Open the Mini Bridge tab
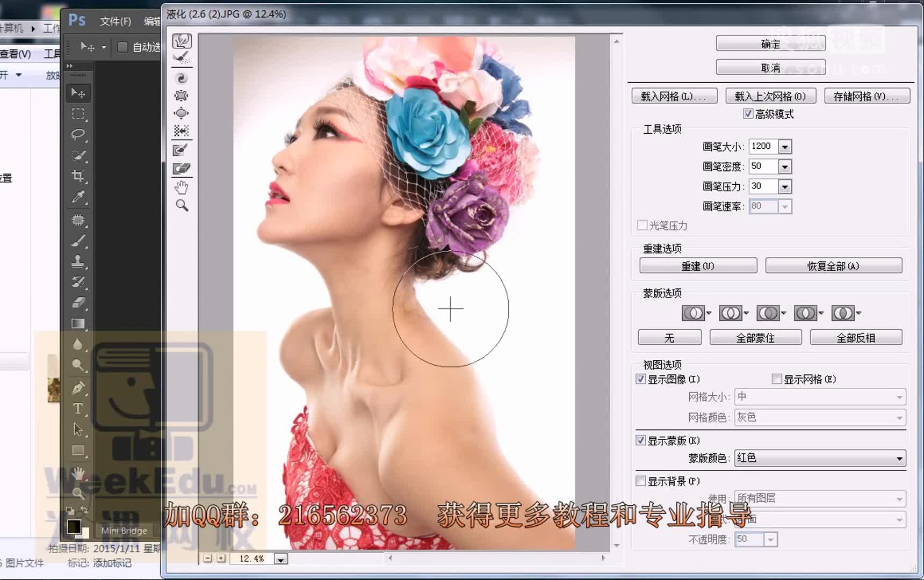 (124, 531)
